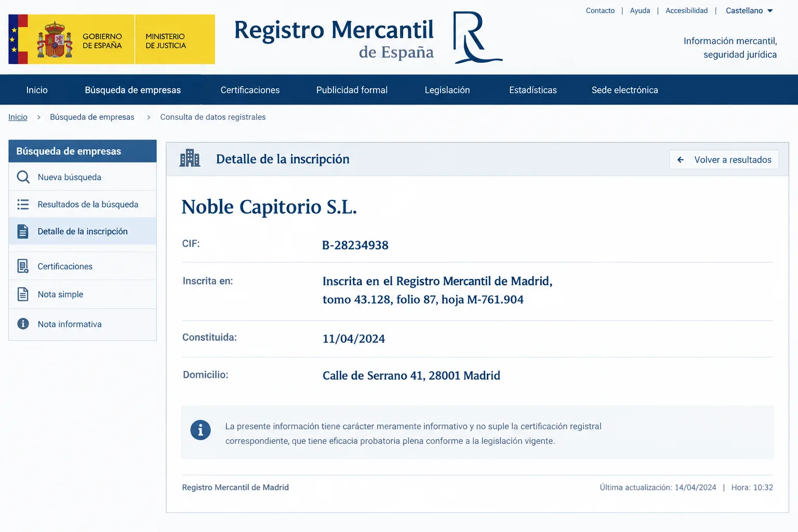Click the CIF value B-28234938
Screen dimensions: 798x532
click(355, 245)
